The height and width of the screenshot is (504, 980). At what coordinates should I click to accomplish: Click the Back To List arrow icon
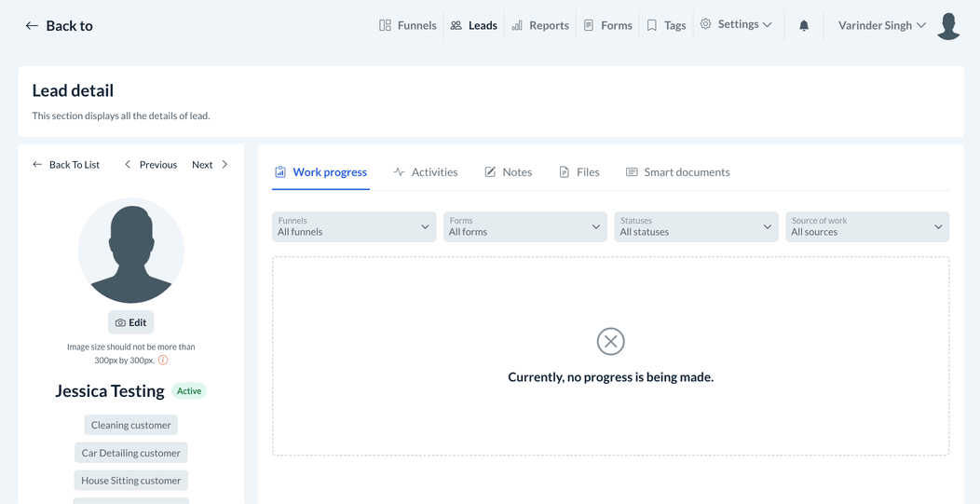pos(37,165)
